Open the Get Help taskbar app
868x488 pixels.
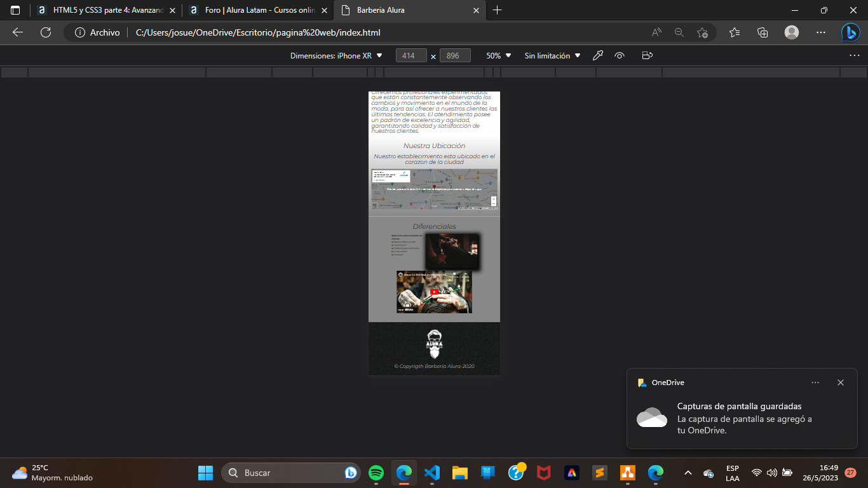coord(516,473)
